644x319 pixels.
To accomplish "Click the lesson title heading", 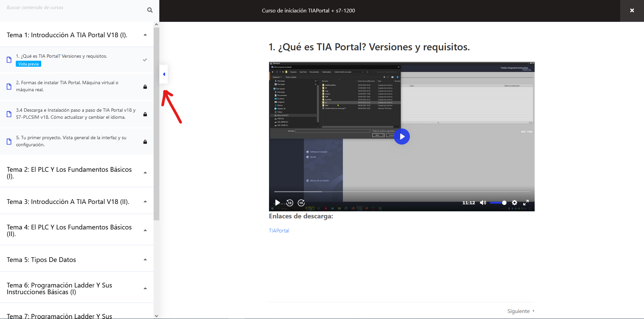I will [369, 47].
